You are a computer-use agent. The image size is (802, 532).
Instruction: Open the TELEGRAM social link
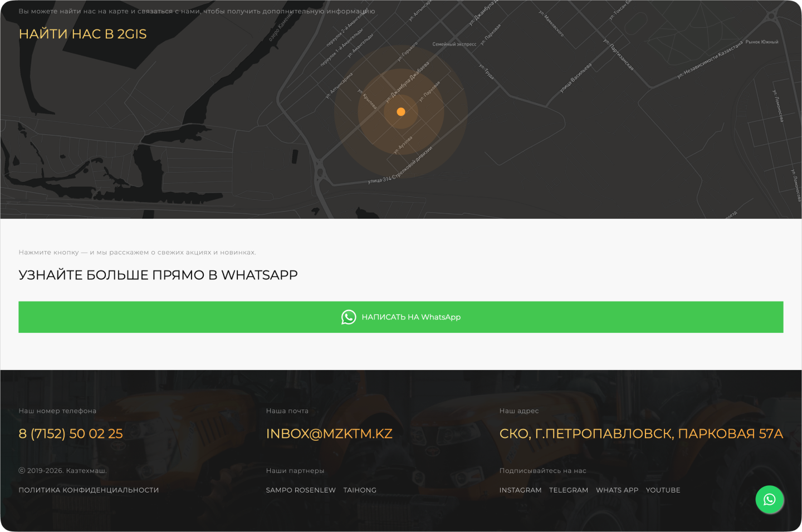(x=569, y=490)
